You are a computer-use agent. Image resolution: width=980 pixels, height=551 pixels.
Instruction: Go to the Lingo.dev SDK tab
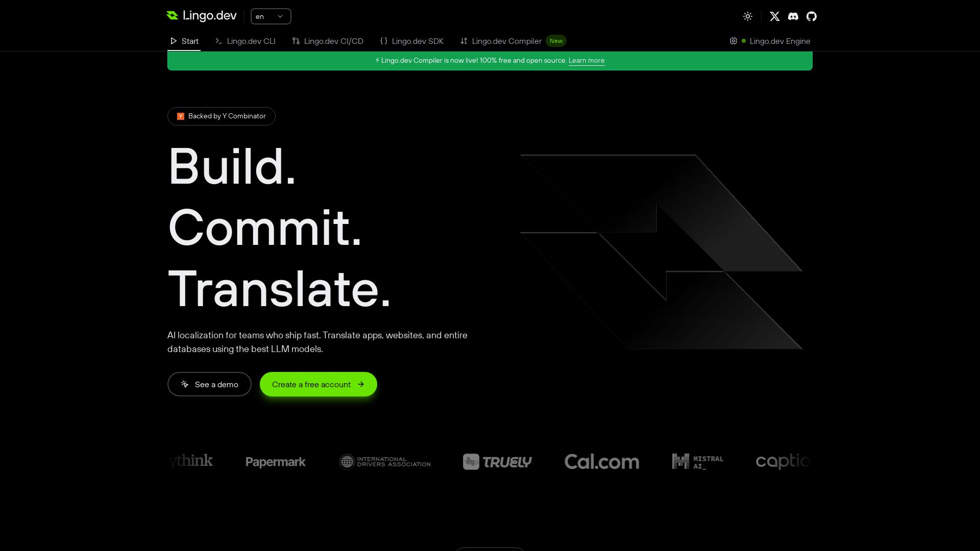point(412,41)
